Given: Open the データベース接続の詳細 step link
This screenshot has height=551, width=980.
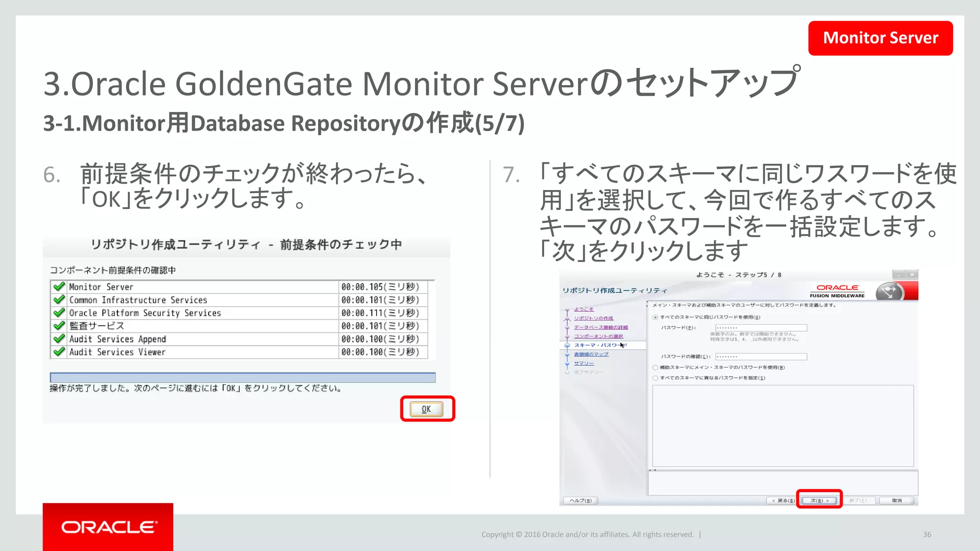Looking at the screenshot, I should coord(601,327).
